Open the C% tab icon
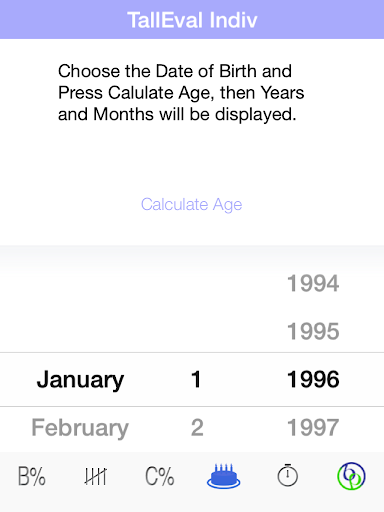 [x=160, y=476]
